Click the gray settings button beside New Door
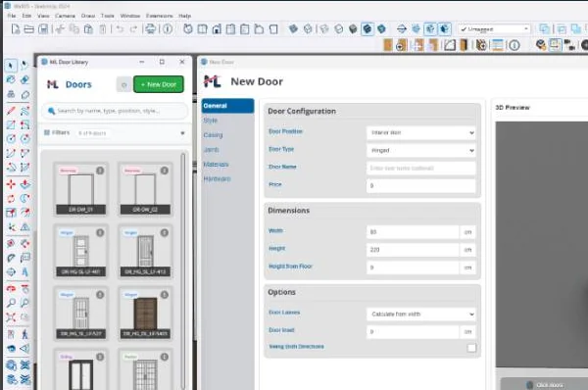 [x=124, y=84]
